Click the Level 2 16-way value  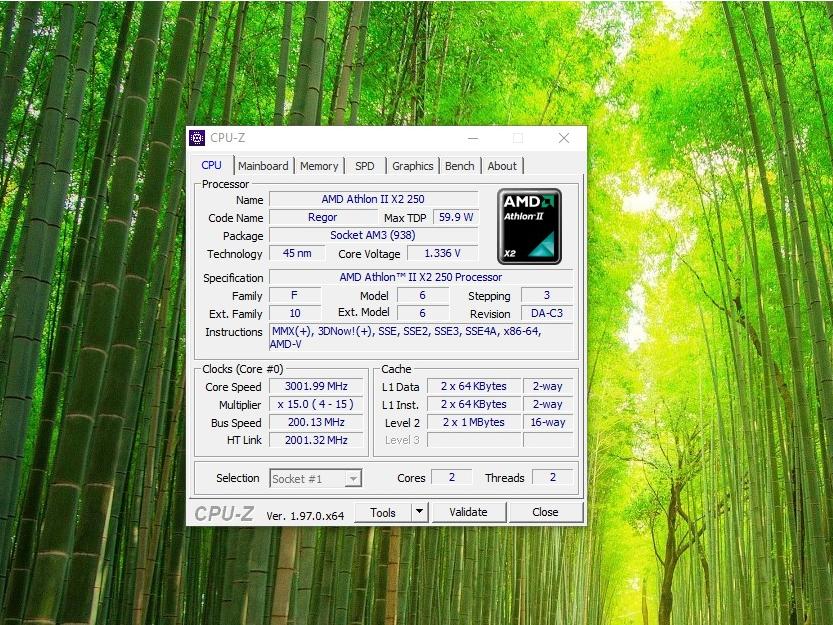tap(548, 423)
